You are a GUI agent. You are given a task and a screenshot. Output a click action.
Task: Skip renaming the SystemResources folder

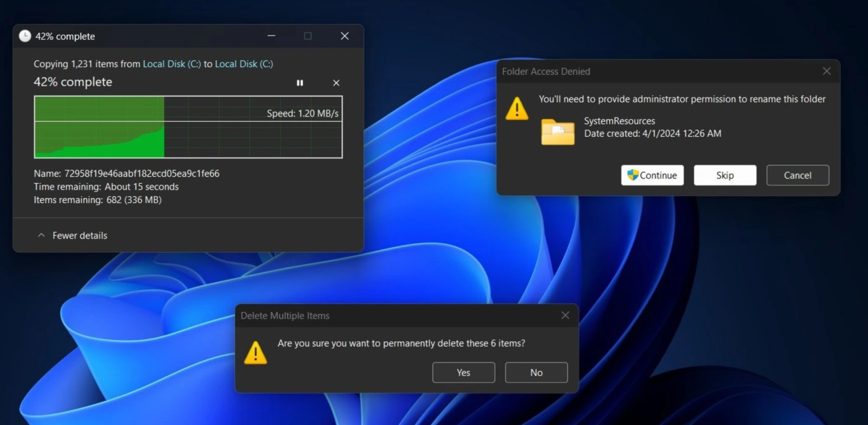(725, 175)
